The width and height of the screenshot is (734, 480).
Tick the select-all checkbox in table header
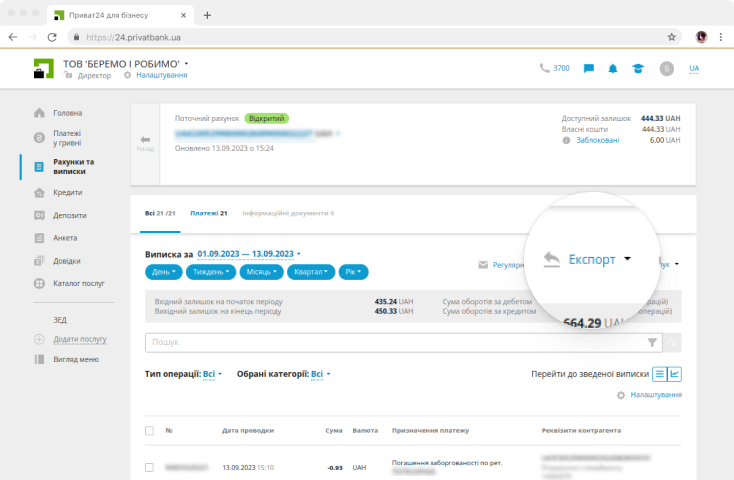pyautogui.click(x=149, y=430)
